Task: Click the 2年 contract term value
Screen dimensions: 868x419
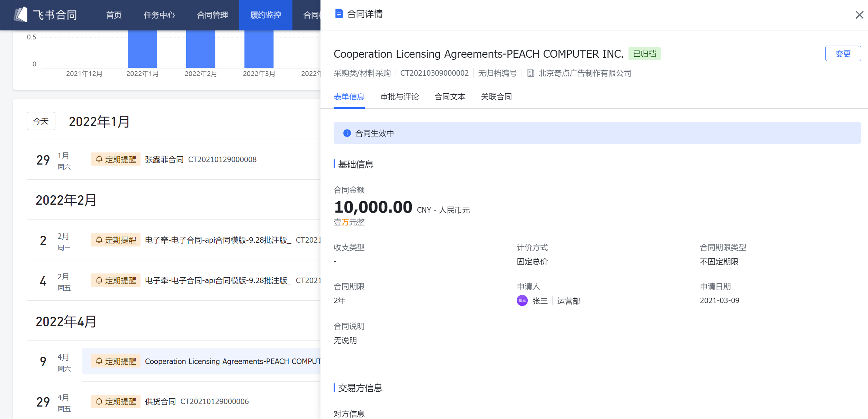Action: point(340,300)
